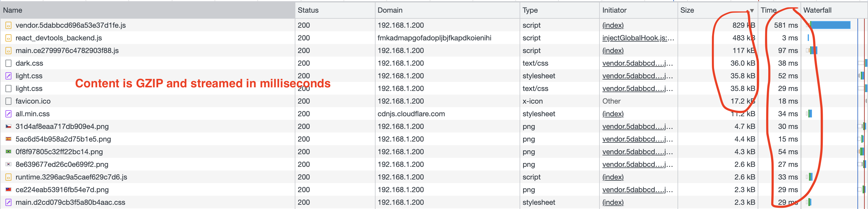Click the blank document icon beside dark.css
The height and width of the screenshot is (209, 868).
(x=8, y=63)
